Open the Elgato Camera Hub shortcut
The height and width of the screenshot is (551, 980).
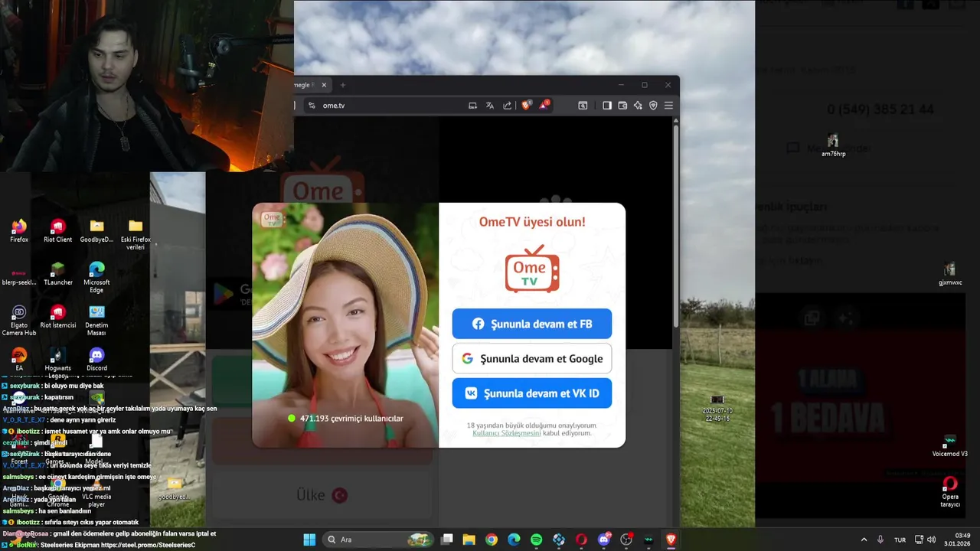[x=19, y=320]
